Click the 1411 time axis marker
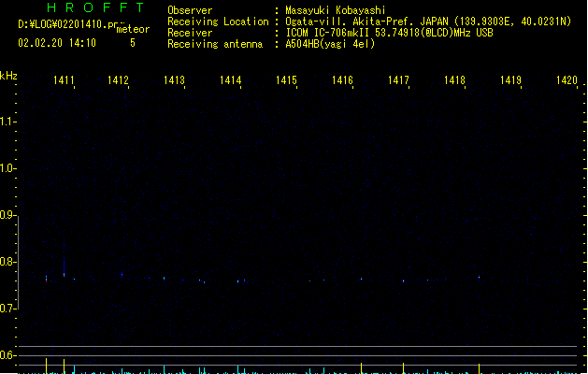 (x=64, y=80)
